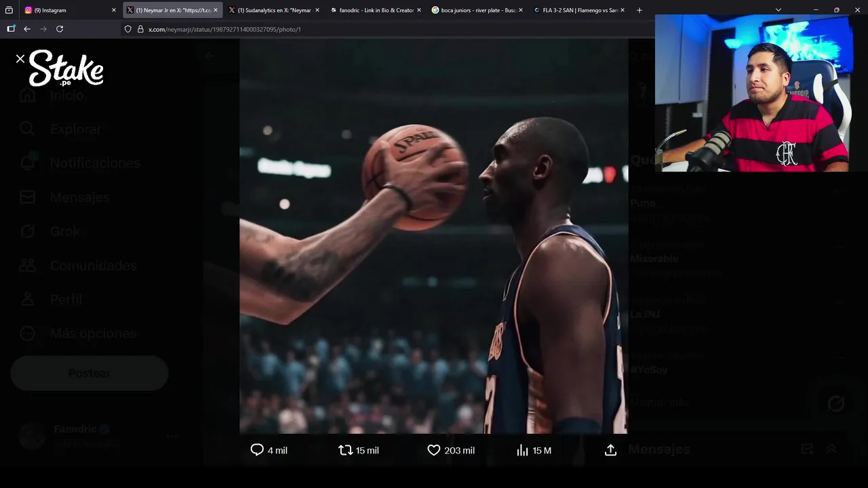This screenshot has height=488, width=868.
Task: Click the Postear button
Action: click(x=89, y=373)
